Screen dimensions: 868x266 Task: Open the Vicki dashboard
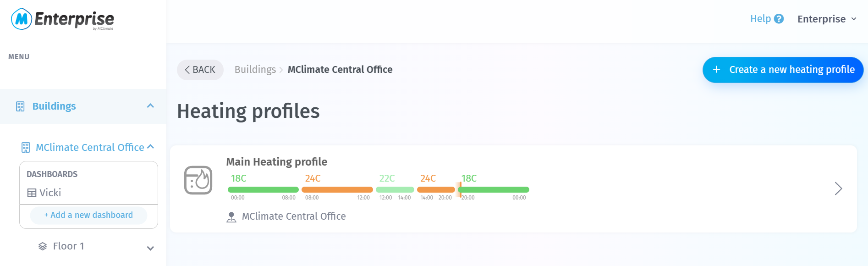pyautogui.click(x=50, y=193)
